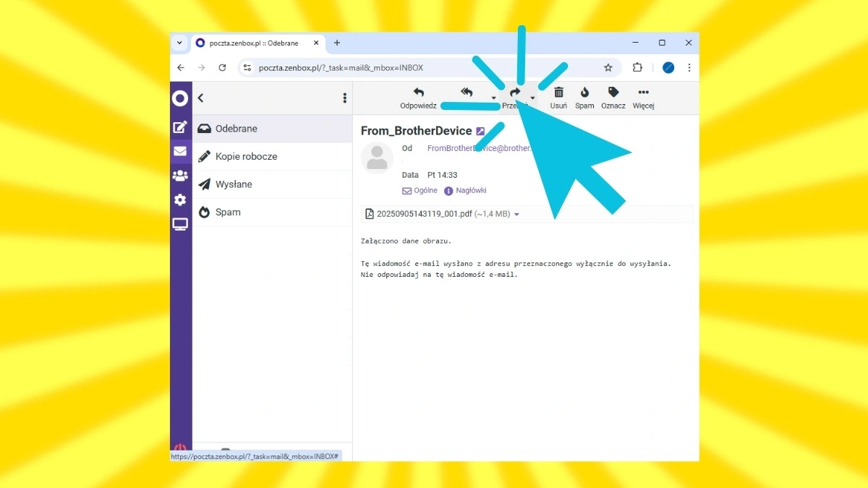The image size is (868, 488).
Task: Go back in browser history
Action: 181,68
